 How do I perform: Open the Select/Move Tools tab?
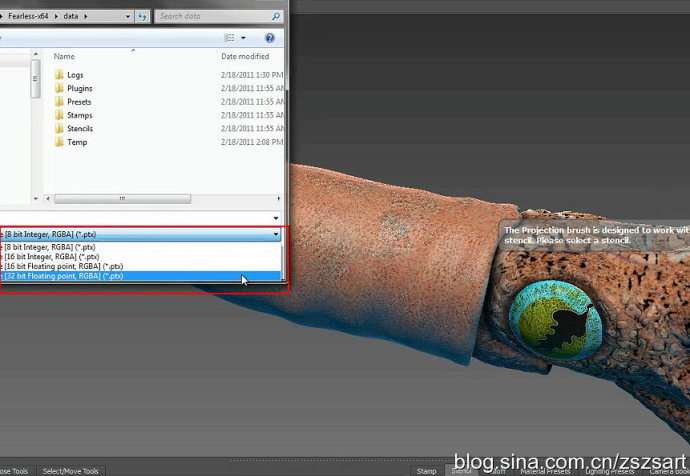click(70, 471)
